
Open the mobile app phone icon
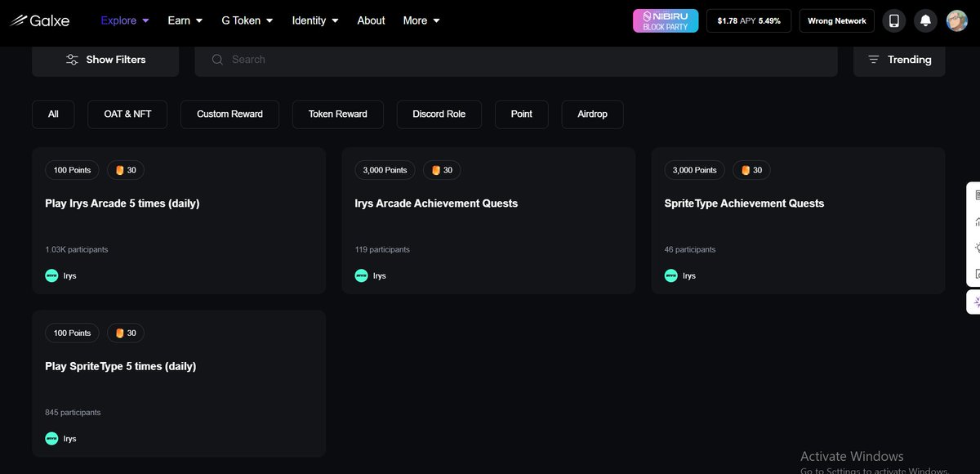[894, 20]
